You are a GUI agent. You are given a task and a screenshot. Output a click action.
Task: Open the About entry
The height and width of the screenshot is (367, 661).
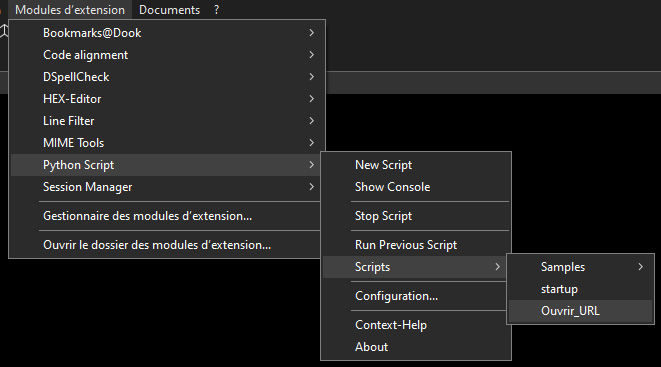pos(416,347)
